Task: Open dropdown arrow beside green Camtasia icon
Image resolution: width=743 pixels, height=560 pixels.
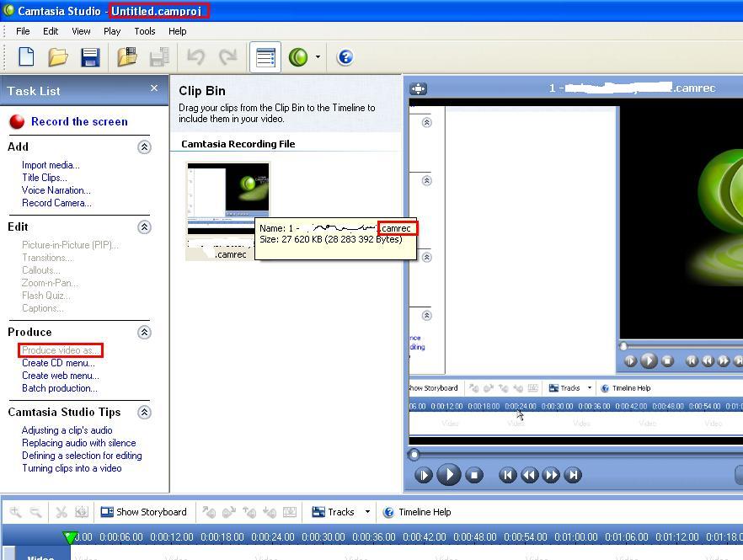Action: (318, 57)
